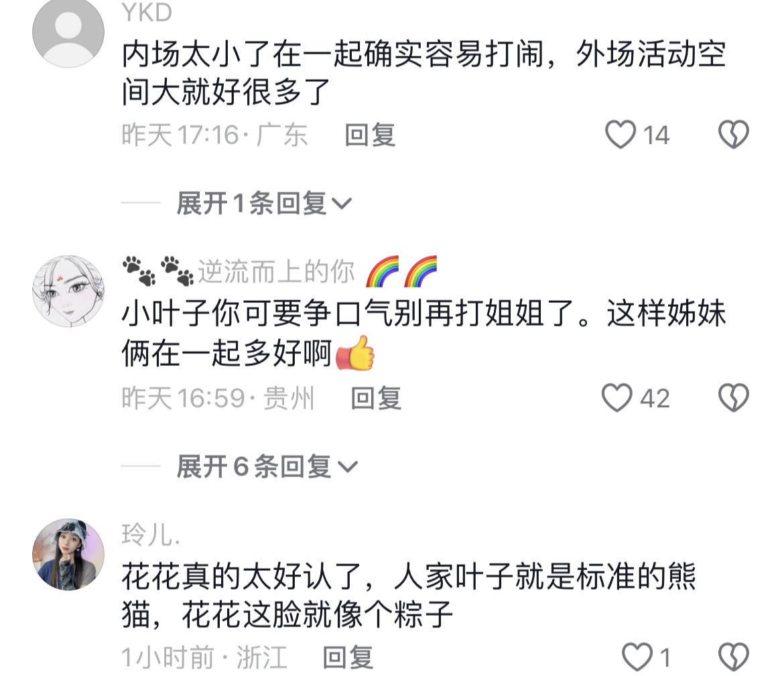Viewport: 784px width, 676px height.
Task: Open YKD's gray default avatar
Action: pos(68,32)
